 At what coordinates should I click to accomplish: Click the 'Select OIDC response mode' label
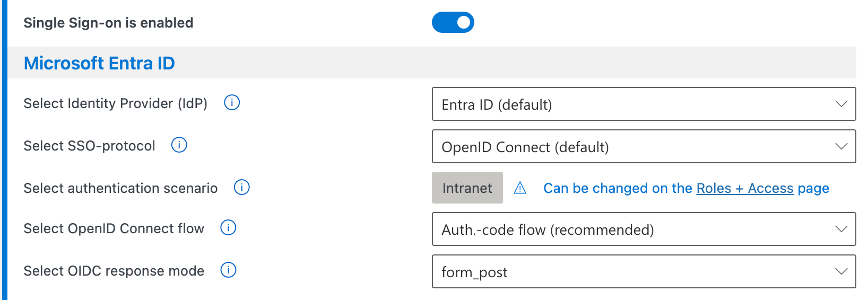[x=114, y=271]
